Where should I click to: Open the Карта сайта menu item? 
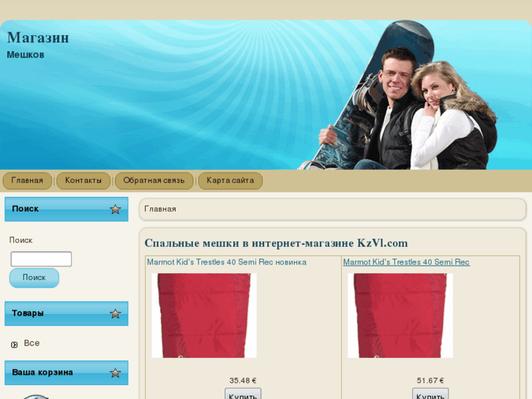coord(231,181)
